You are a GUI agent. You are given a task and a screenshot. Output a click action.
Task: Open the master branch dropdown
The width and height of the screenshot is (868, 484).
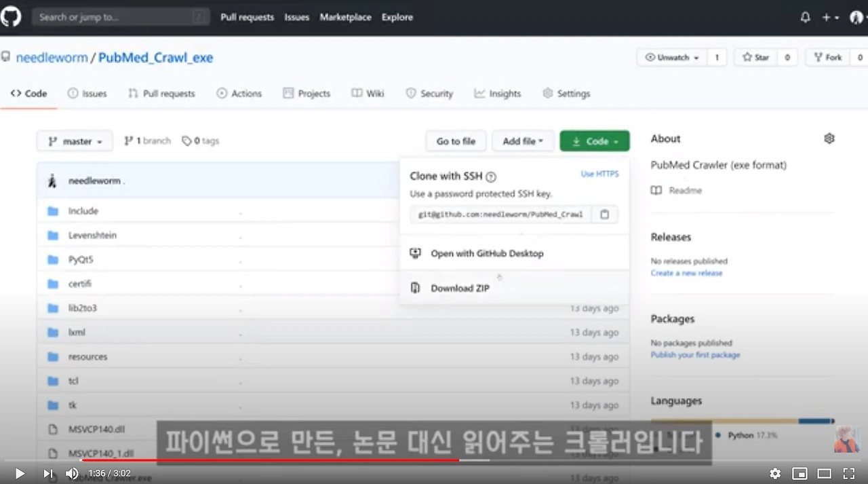[75, 141]
